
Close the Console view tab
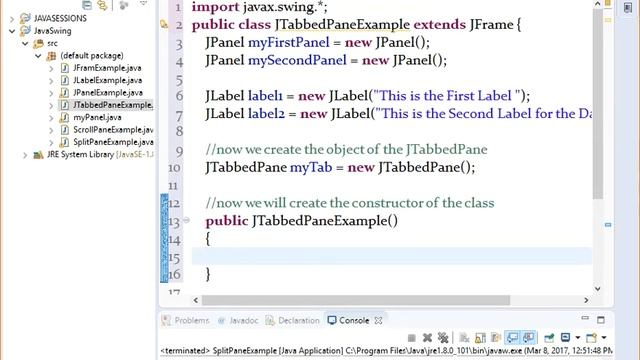pos(378,320)
